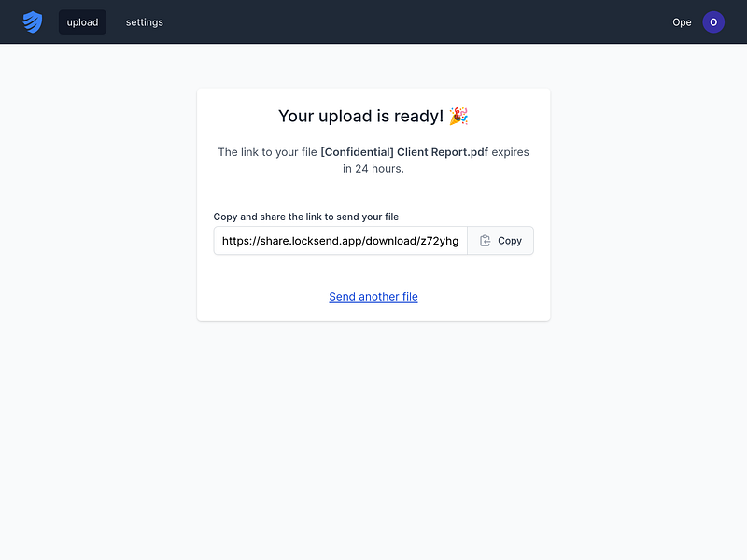This screenshot has height=560, width=747.
Task: Focus the share.locksend.app link field
Action: (x=340, y=241)
